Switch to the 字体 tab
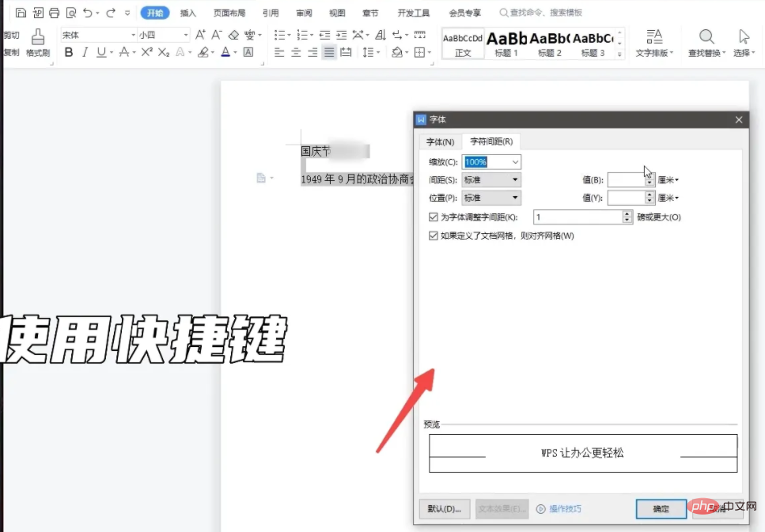Screen dimensions: 765x532 440,141
